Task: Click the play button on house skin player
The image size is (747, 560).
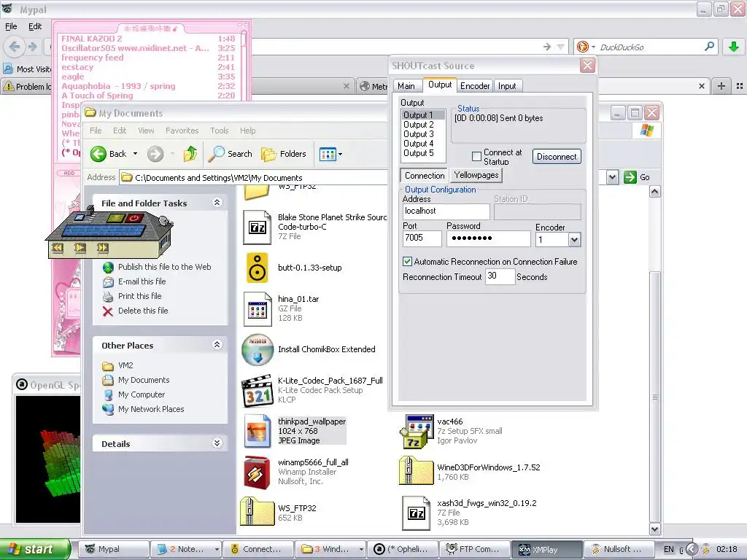Action: pos(80,248)
